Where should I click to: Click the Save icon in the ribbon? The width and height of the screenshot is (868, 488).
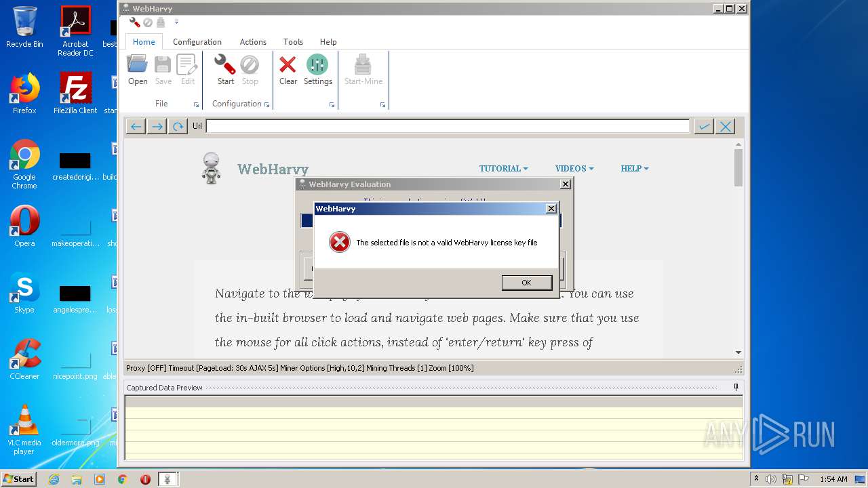pos(163,70)
